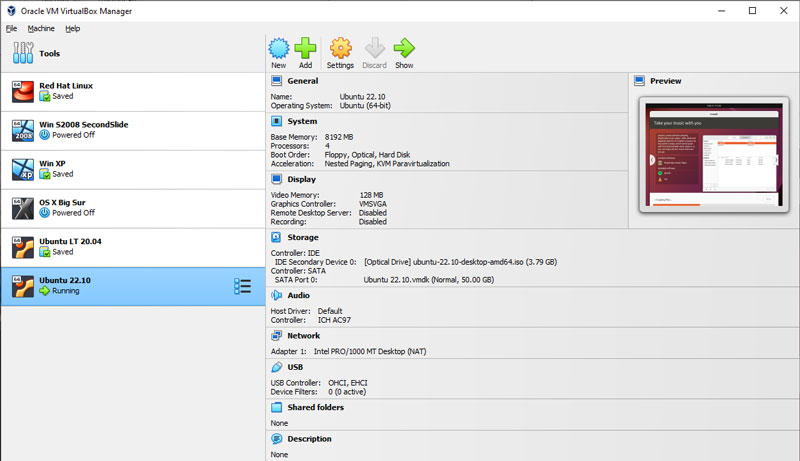Screen dimensions: 800x461
Task: Click the Ubuntu LT 20.04 OS icon
Action: [22, 247]
